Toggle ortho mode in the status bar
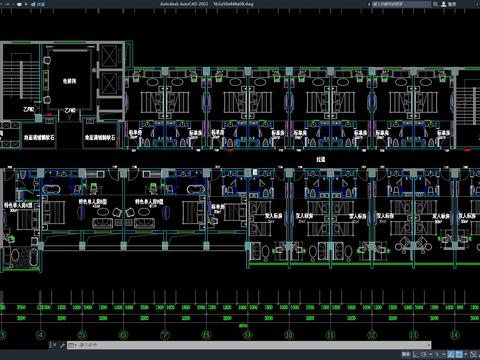Screen dimensions: 480x360 (416, 354)
